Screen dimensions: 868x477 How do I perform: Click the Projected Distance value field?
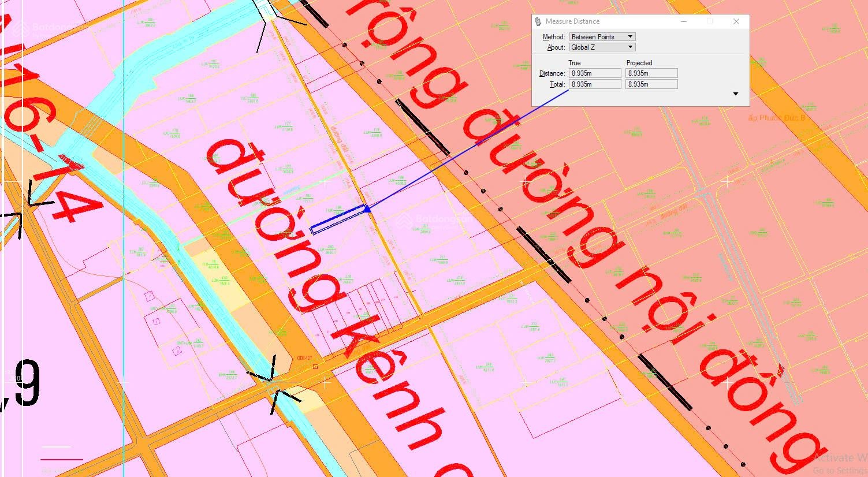click(x=651, y=73)
